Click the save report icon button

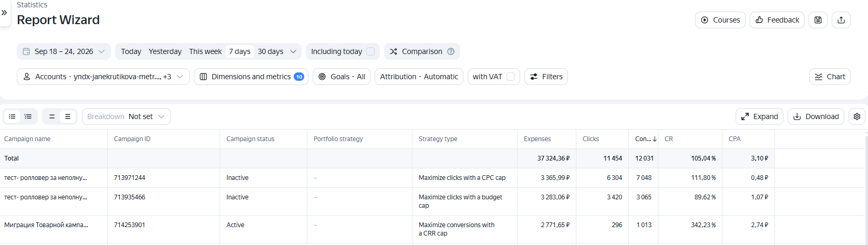(x=818, y=20)
